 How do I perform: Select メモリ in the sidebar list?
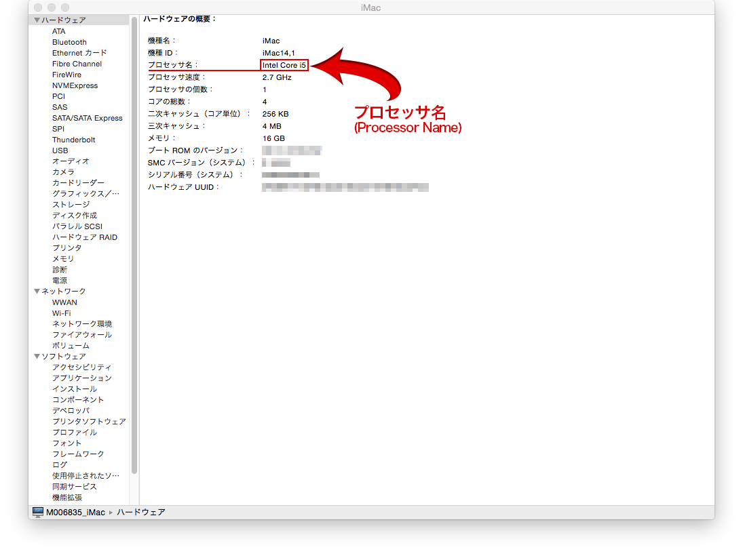[x=63, y=258]
